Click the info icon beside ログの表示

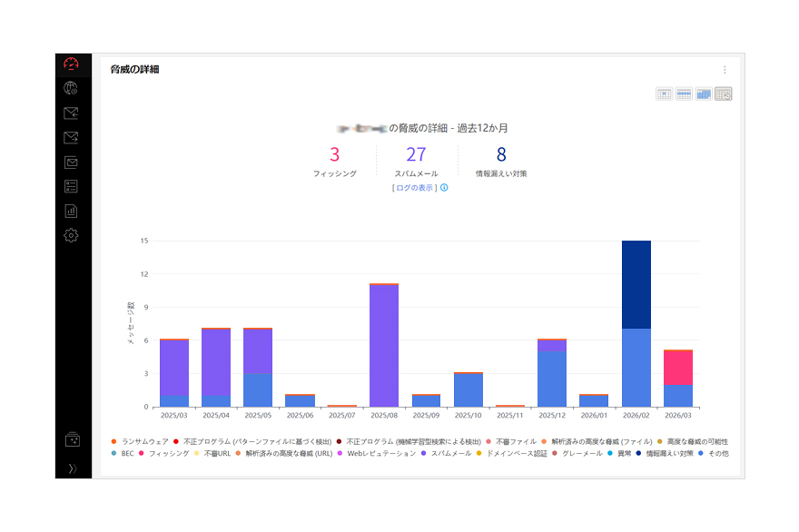click(444, 188)
